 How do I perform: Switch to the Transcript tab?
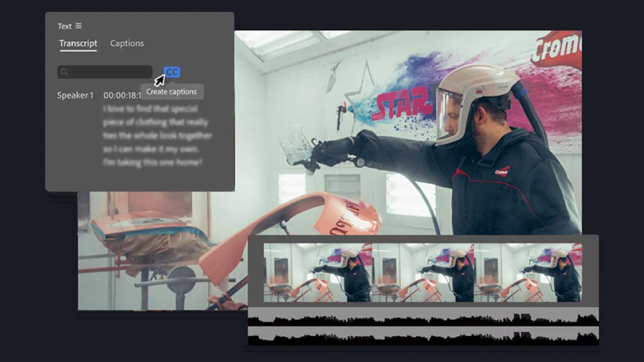[78, 43]
